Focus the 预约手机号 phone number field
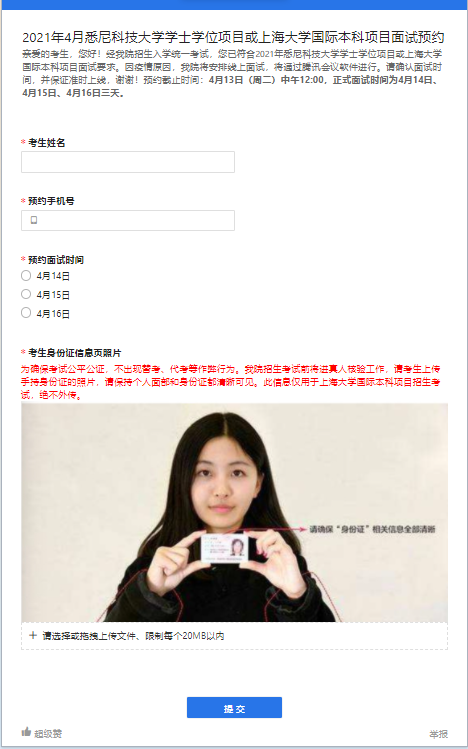This screenshot has width=468, height=749. 128,220
